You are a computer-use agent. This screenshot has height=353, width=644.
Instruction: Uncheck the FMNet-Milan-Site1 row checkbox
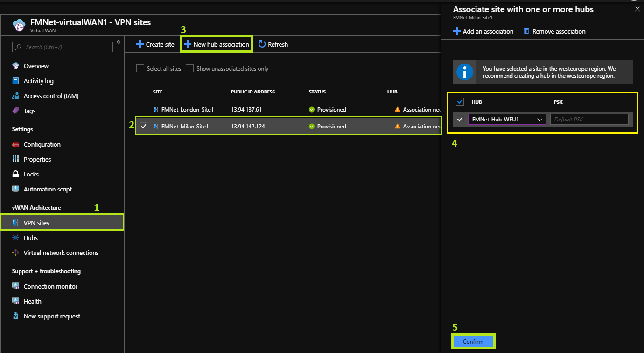(144, 127)
